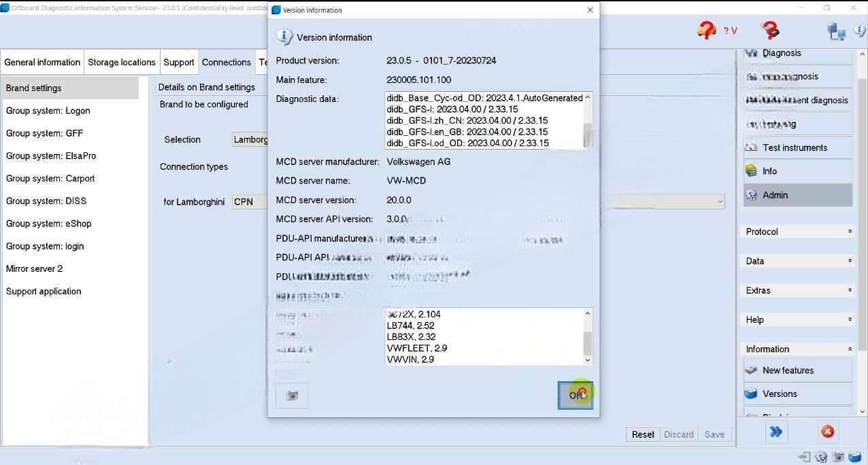
Task: Click the red question mark diagnostic-interface icon
Action: coord(770,30)
